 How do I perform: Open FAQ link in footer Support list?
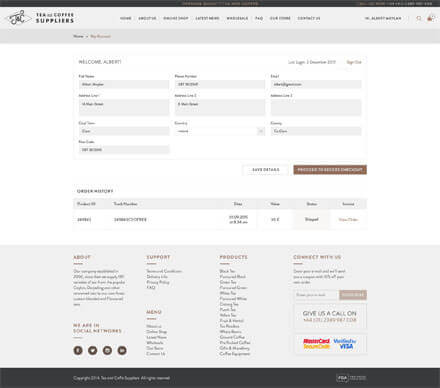151,288
